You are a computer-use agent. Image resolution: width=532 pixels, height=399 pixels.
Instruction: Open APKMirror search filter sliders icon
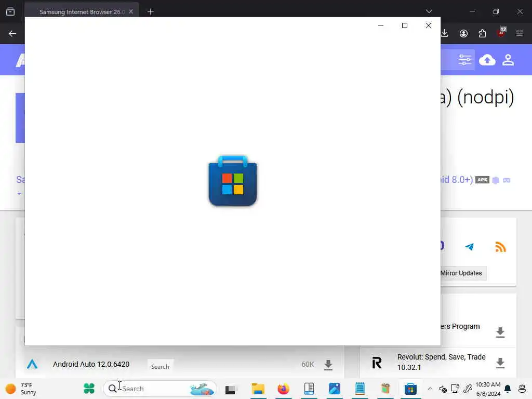(465, 60)
